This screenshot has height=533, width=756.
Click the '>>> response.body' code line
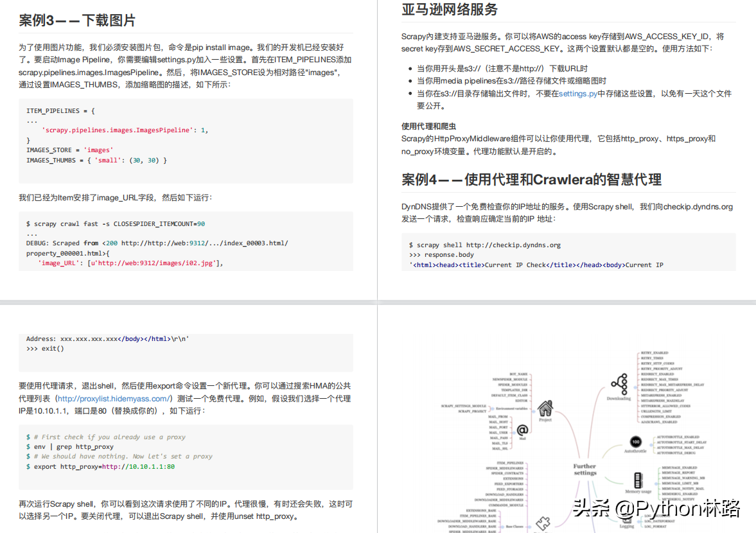coord(441,255)
